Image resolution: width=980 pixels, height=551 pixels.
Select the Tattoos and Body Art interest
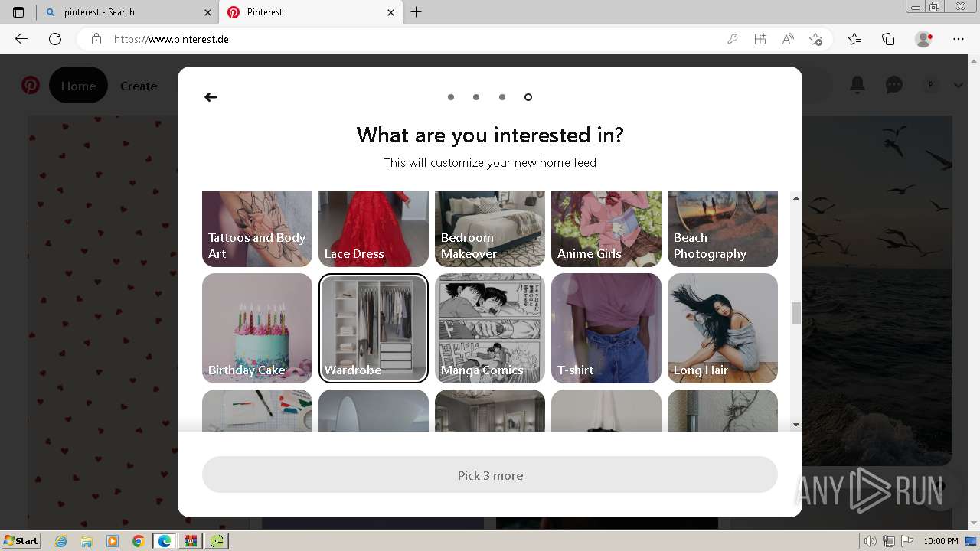pyautogui.click(x=257, y=229)
